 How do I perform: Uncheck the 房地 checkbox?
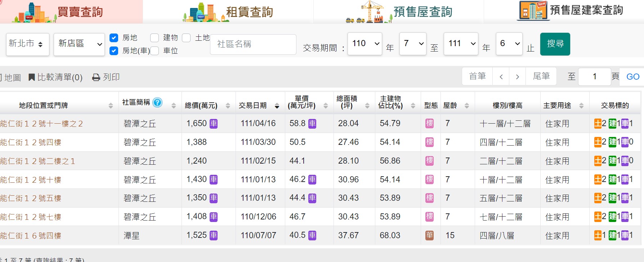[x=114, y=38]
